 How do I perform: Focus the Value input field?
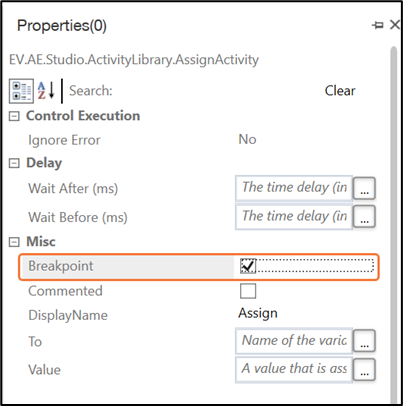pyautogui.click(x=294, y=369)
